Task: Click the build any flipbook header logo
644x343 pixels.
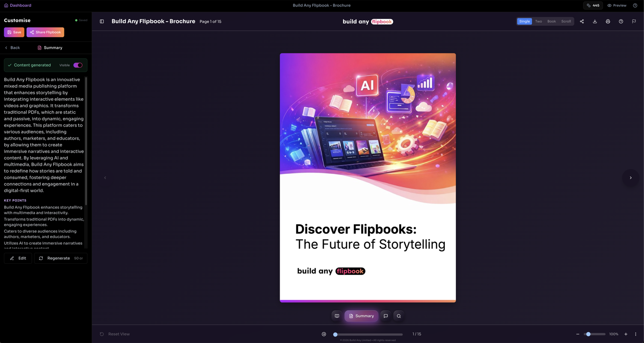Action: pyautogui.click(x=368, y=22)
